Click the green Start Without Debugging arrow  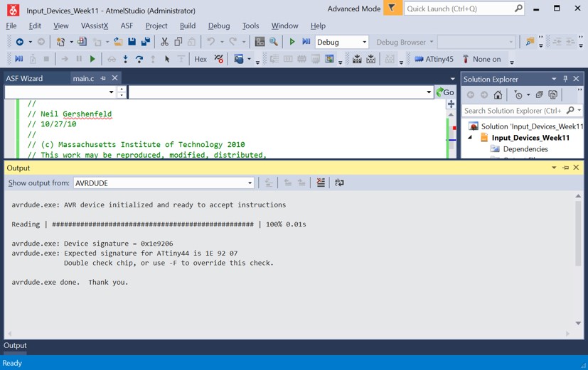(292, 42)
